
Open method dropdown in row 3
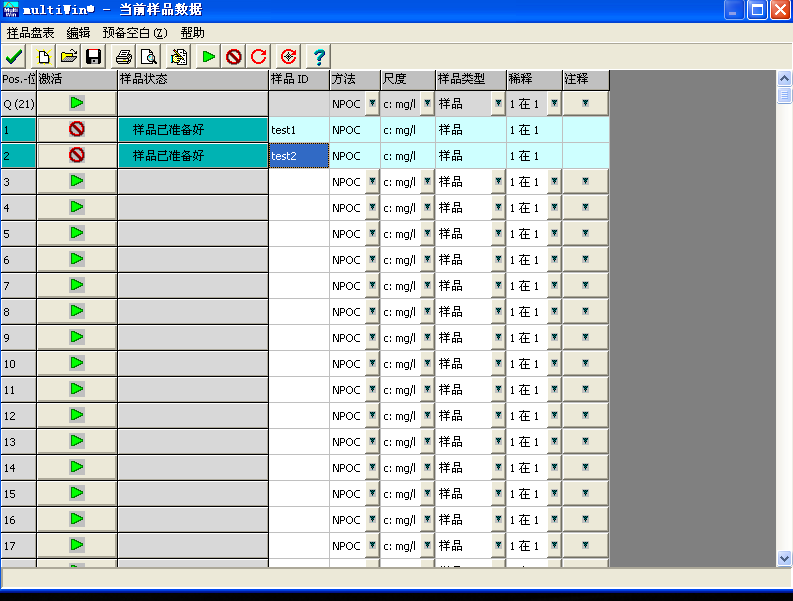[x=372, y=182]
